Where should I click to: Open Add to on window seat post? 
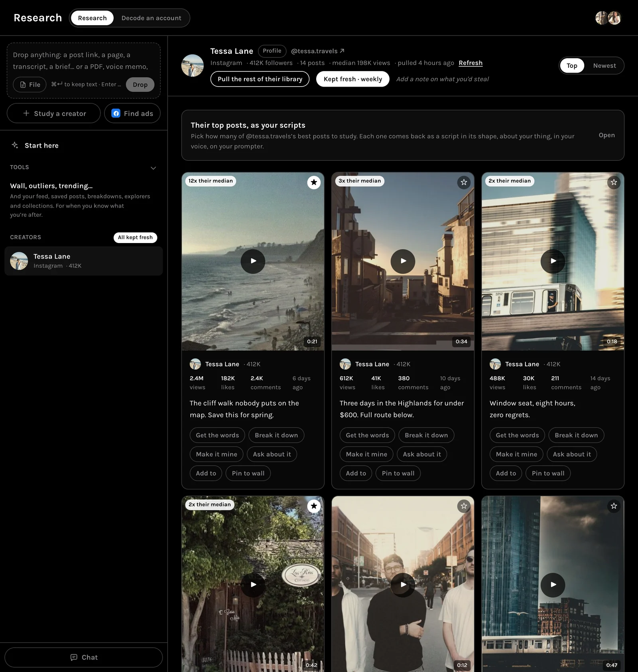point(506,473)
